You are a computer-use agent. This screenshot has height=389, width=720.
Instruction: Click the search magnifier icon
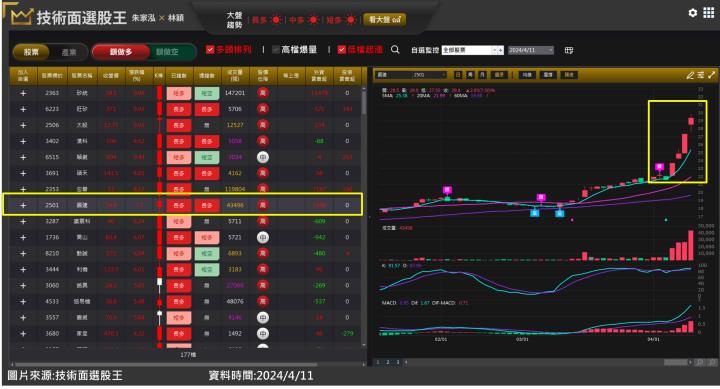point(395,50)
